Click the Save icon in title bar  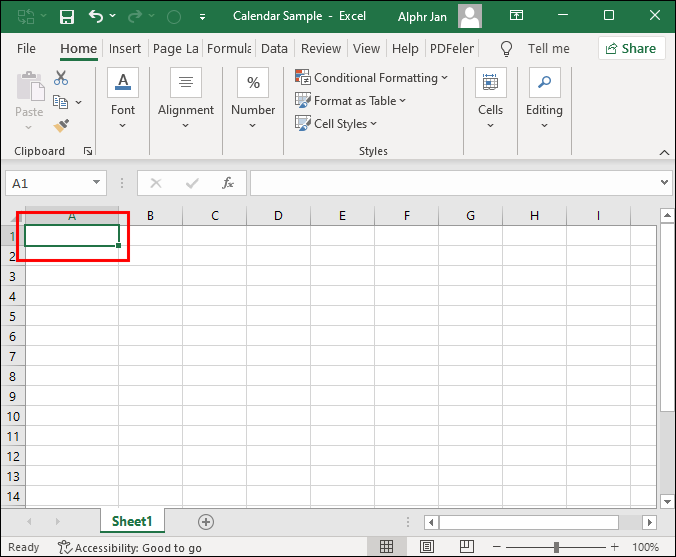click(67, 17)
